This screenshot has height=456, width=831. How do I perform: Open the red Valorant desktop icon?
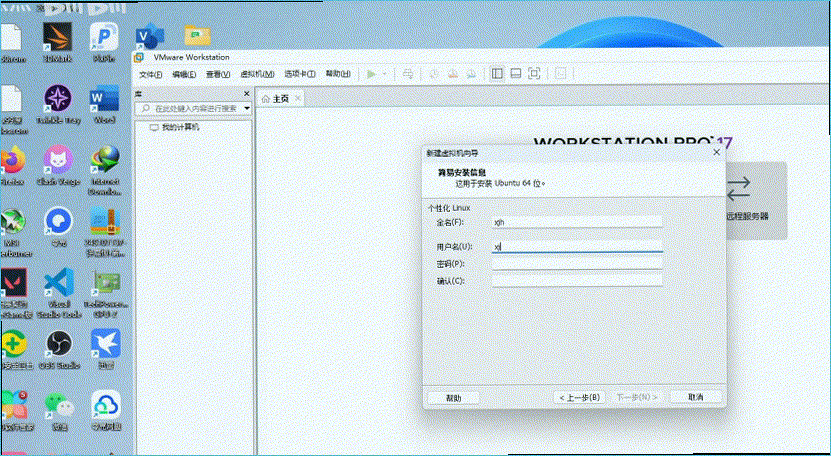tap(15, 293)
